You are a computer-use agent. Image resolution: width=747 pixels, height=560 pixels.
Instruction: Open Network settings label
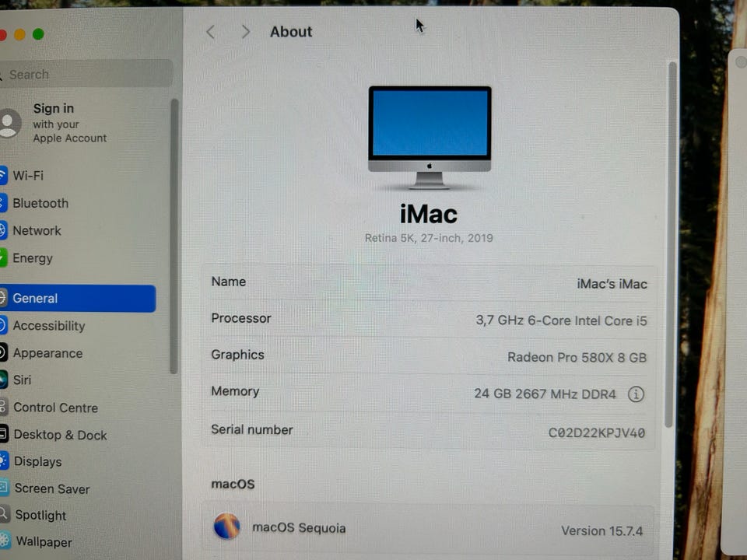tap(37, 231)
